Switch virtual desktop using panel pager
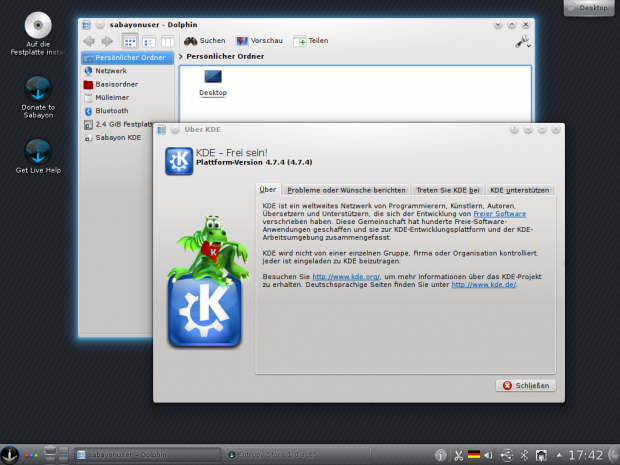This screenshot has width=620, height=465. coord(57,455)
